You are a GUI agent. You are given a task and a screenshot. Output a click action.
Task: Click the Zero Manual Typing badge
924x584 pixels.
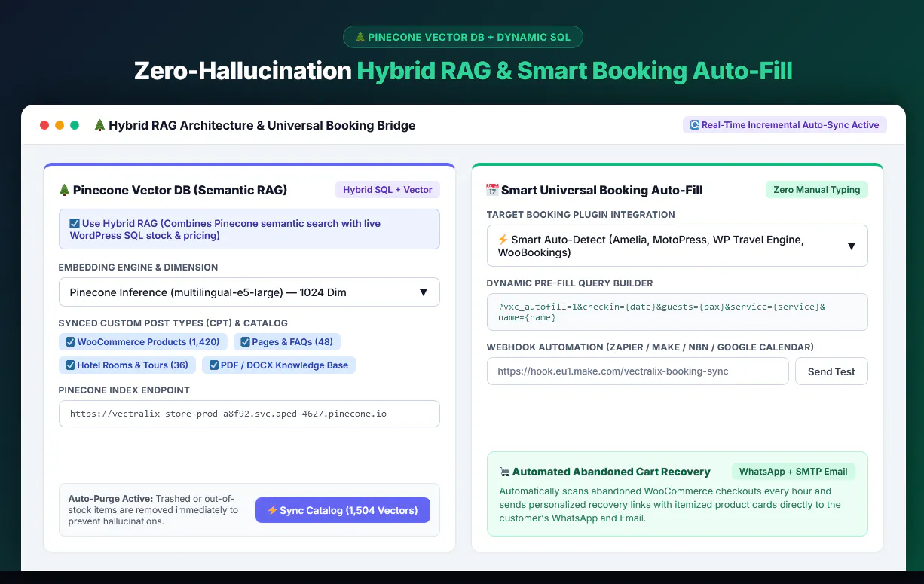(x=817, y=190)
